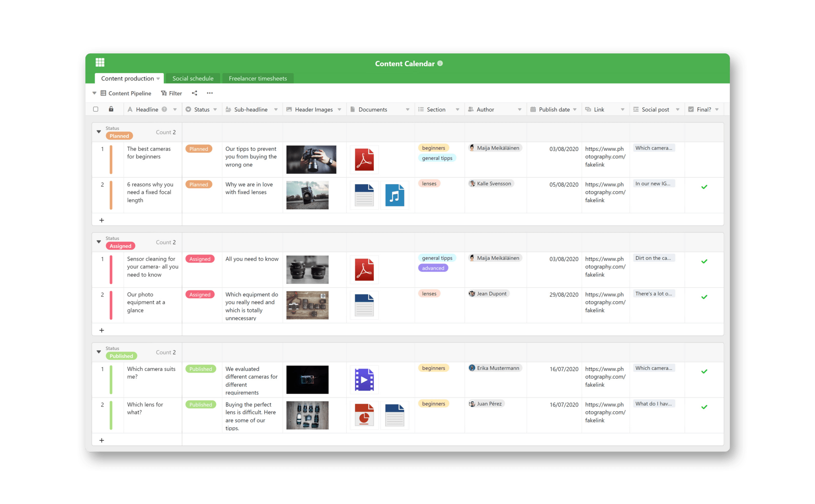This screenshot has width=815, height=504.
Task: Collapse the Planned status group
Action: (x=98, y=132)
